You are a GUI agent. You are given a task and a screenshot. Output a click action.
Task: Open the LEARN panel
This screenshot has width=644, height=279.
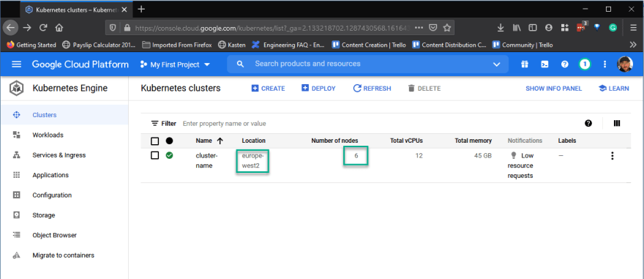click(614, 89)
